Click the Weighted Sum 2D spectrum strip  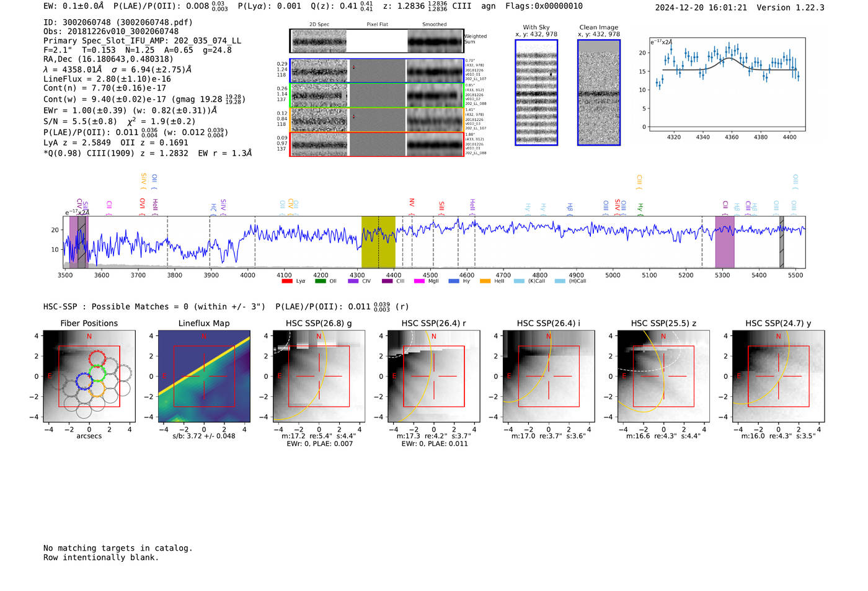(376, 41)
